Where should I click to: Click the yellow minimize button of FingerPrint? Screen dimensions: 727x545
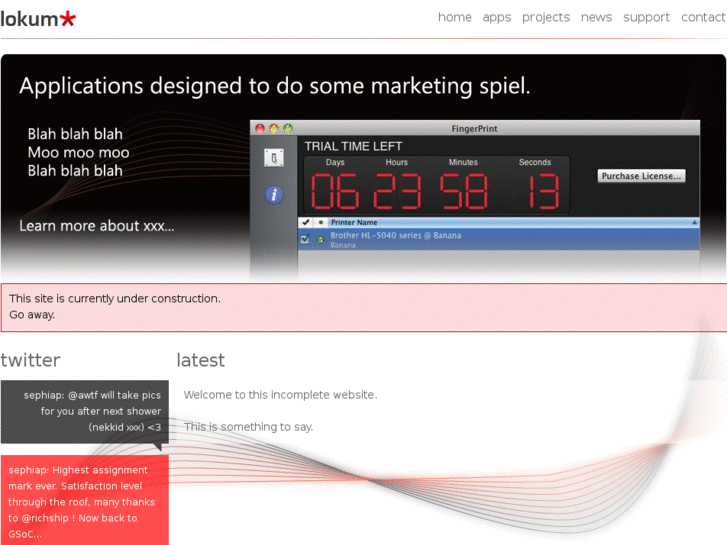click(274, 128)
